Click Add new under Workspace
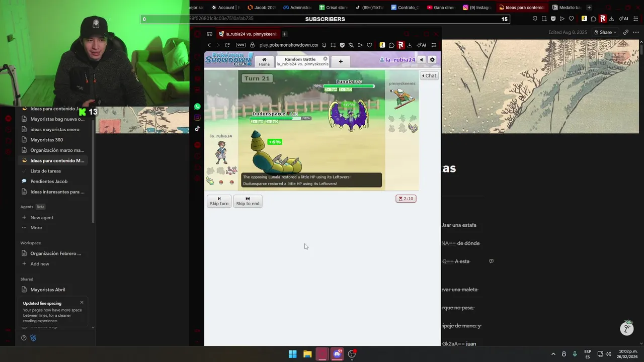 click(53, 264)
